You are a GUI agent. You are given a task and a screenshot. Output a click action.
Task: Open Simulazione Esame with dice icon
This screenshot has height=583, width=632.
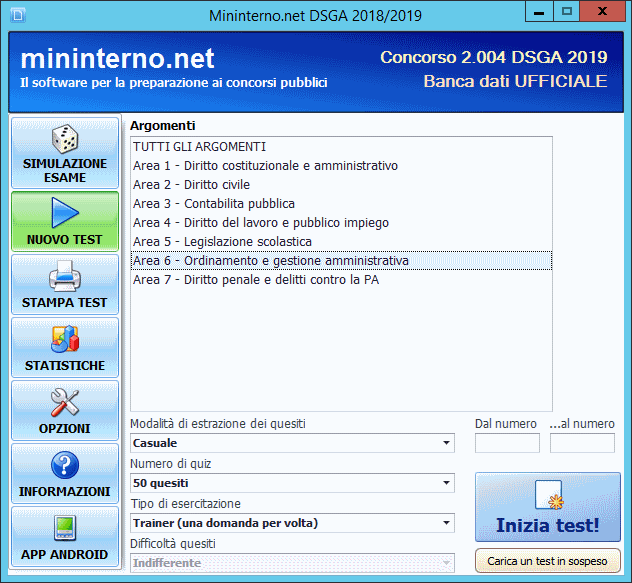coord(65,153)
